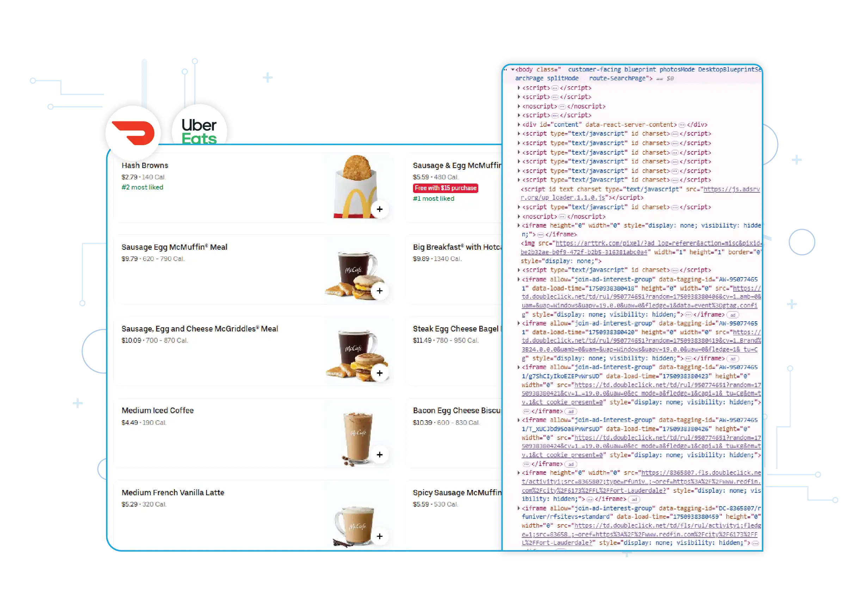The image size is (868, 615).
Task: Expand the noscript element near the top
Action: point(519,106)
